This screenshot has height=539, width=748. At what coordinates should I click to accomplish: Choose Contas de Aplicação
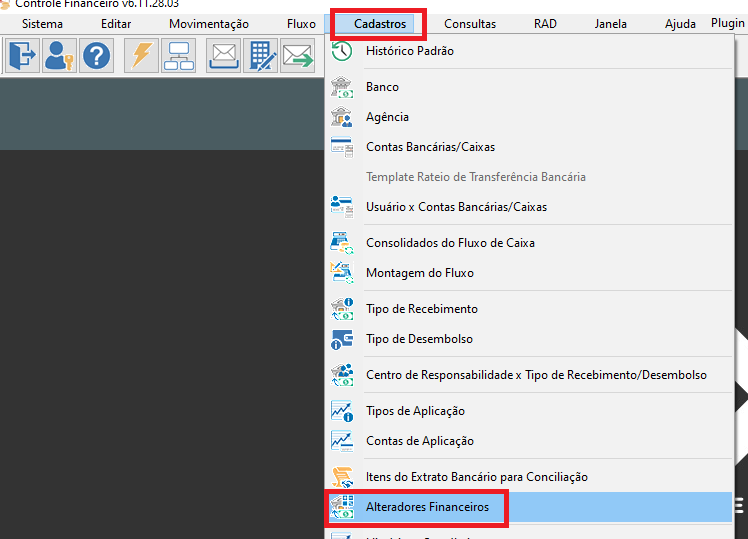coord(529,441)
